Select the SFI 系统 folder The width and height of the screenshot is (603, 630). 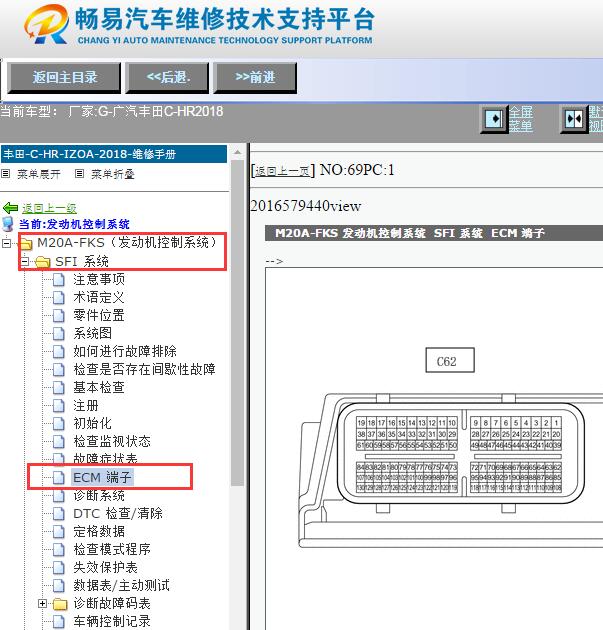tap(82, 262)
